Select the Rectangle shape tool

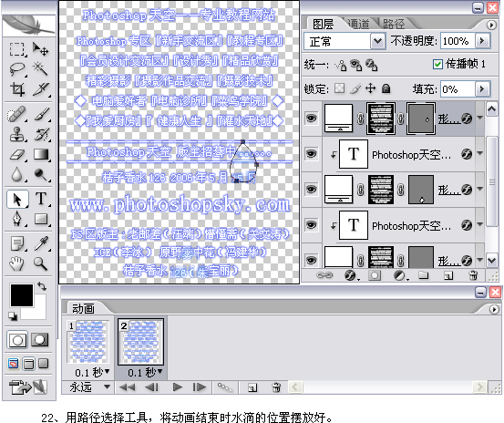pyautogui.click(x=40, y=219)
